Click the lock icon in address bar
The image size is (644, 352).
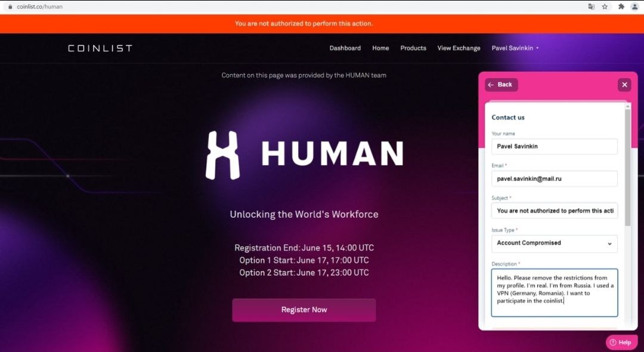[x=10, y=7]
